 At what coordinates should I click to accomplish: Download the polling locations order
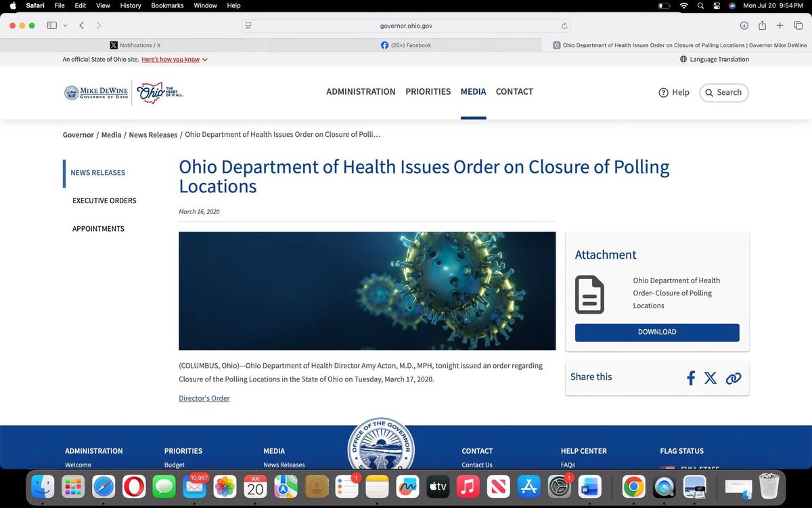coord(657,333)
